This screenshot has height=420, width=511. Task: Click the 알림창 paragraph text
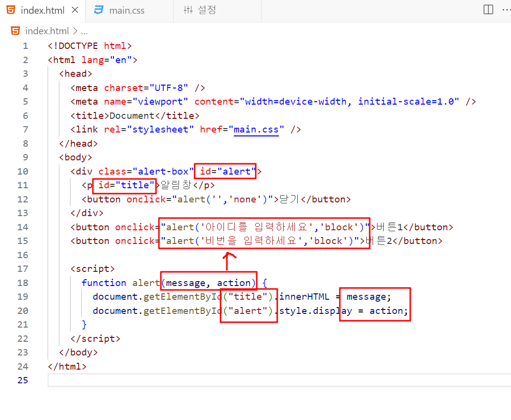pos(177,185)
